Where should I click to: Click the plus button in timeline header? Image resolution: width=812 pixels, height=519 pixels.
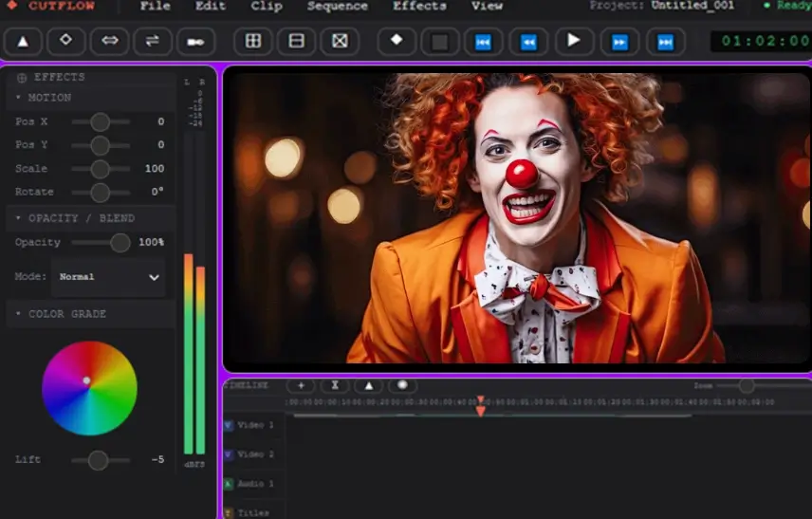(x=301, y=385)
